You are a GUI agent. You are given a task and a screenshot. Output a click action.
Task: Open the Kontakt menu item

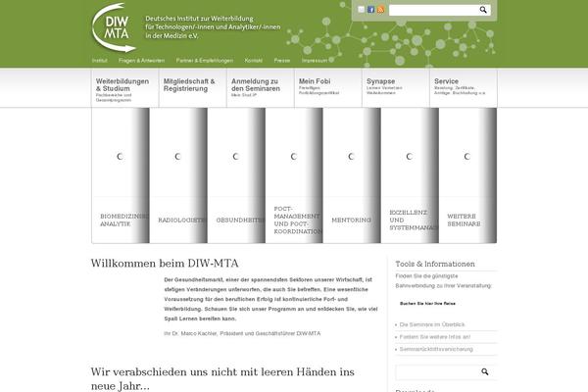coord(253,61)
